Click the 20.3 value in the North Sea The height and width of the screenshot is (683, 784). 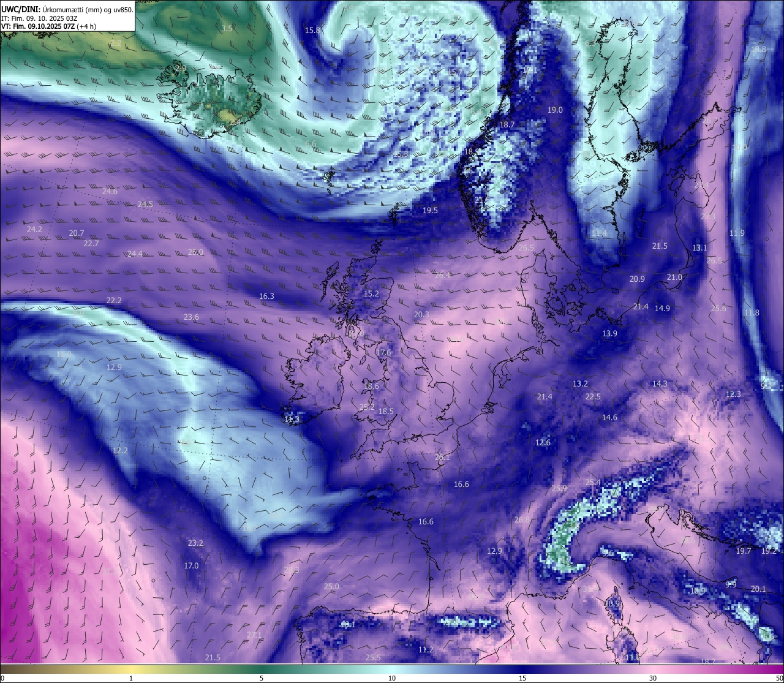pyautogui.click(x=421, y=315)
